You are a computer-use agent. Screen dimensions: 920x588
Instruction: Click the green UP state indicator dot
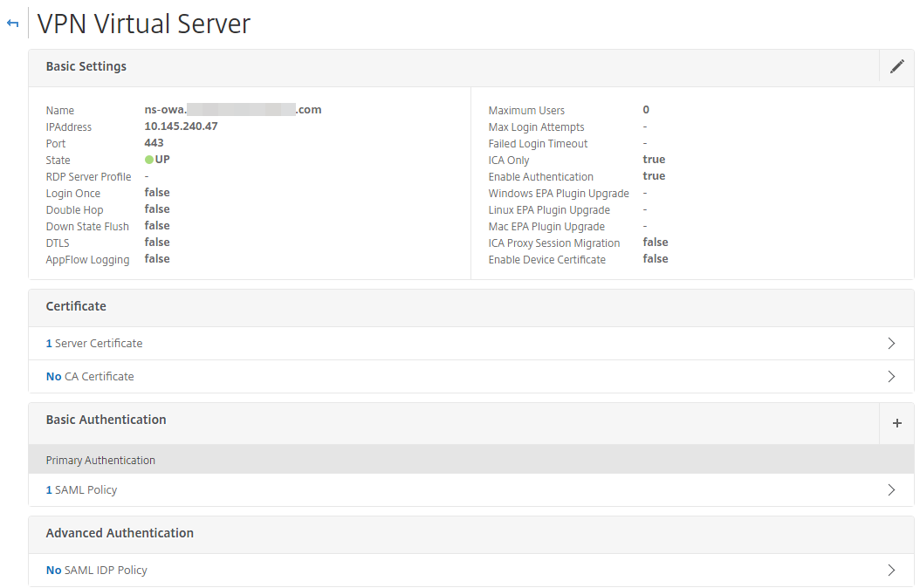tap(149, 160)
